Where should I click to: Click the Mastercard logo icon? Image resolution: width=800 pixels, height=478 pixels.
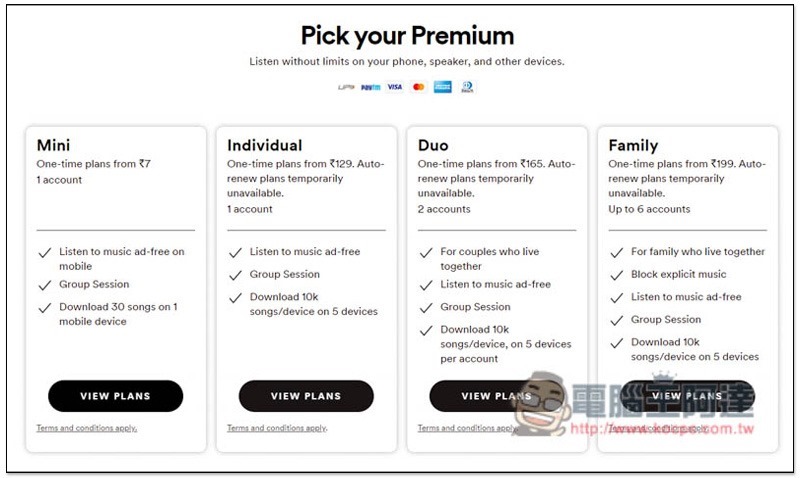tap(418, 87)
